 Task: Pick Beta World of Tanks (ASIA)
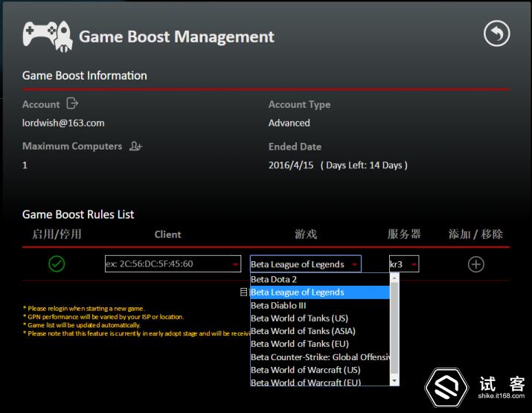coord(320,331)
